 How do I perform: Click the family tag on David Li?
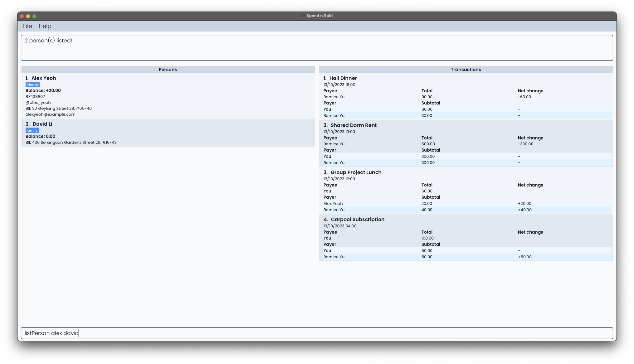point(32,130)
